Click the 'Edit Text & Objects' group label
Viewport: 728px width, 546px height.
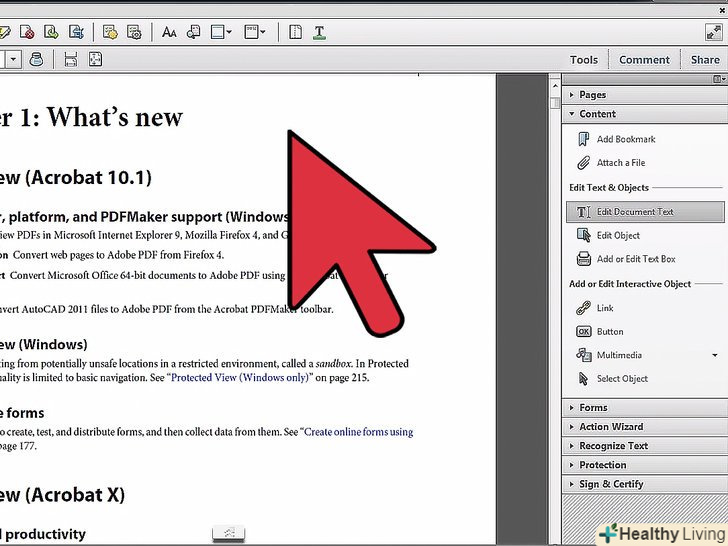tap(609, 188)
